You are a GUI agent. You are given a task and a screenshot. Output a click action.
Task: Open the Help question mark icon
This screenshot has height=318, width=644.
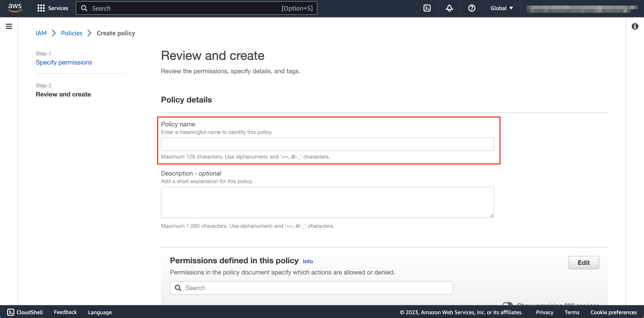472,8
